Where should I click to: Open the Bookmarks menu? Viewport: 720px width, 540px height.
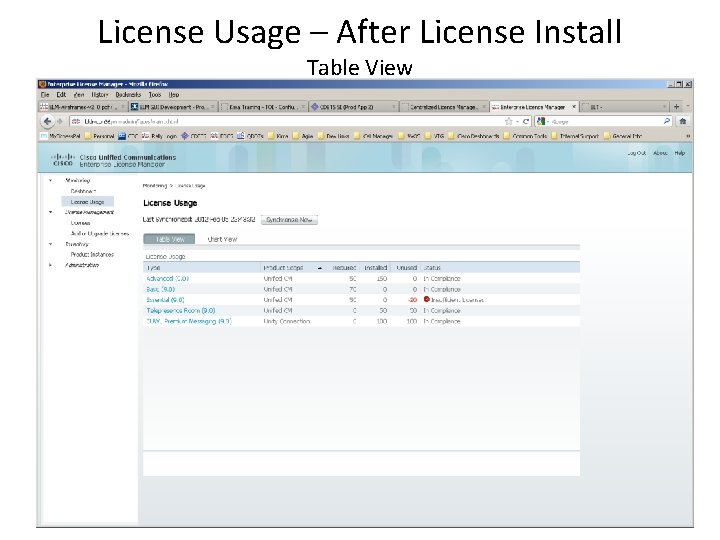pyautogui.click(x=128, y=95)
